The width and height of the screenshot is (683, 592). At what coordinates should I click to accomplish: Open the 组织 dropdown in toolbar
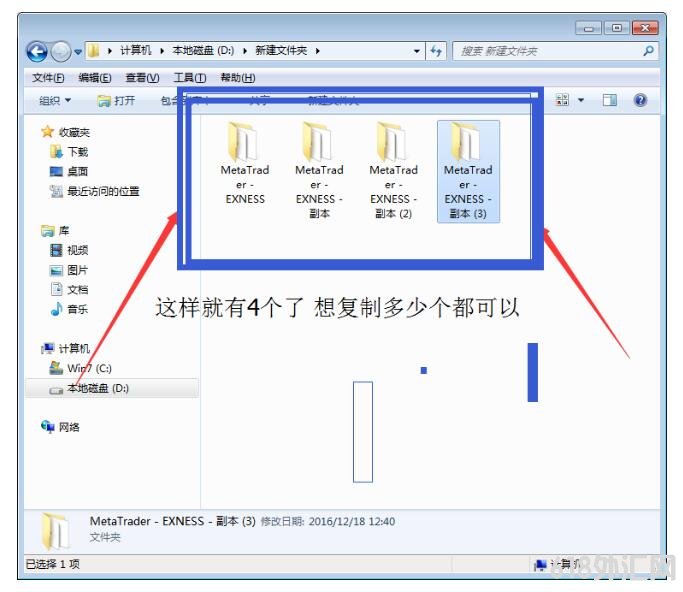pyautogui.click(x=55, y=101)
